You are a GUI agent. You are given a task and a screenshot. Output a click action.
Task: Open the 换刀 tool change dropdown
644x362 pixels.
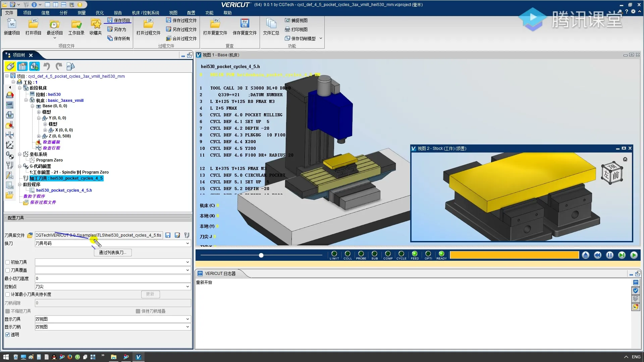coord(187,243)
